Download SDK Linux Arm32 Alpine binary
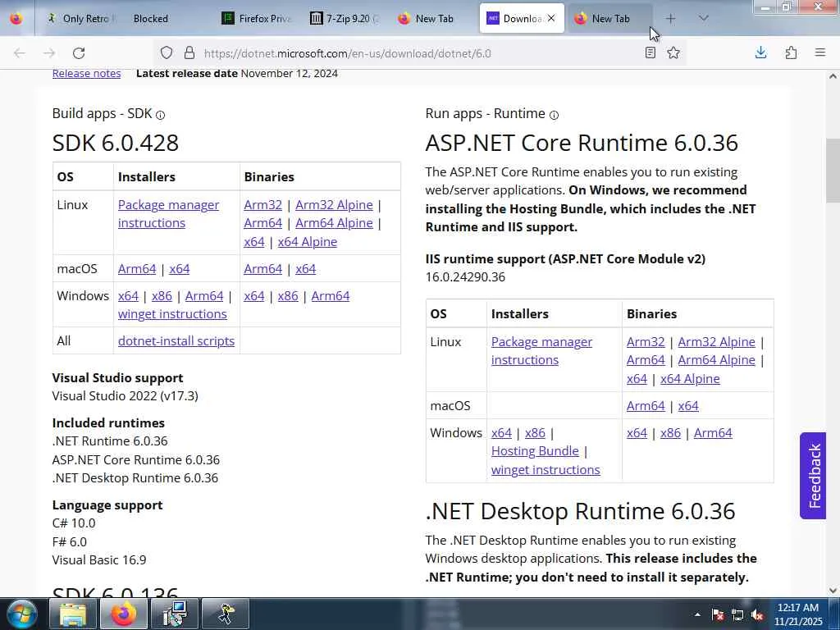Screen dimensions: 840x630 (334, 204)
